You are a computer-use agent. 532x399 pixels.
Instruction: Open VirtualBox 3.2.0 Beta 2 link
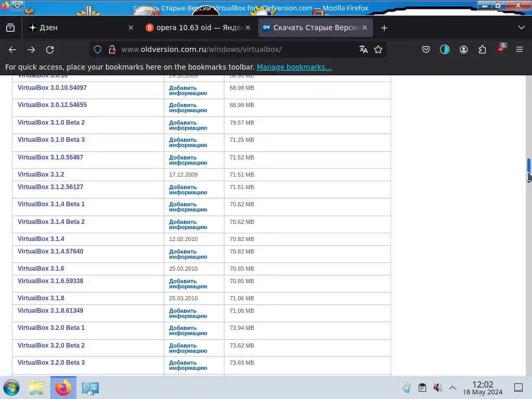point(51,345)
